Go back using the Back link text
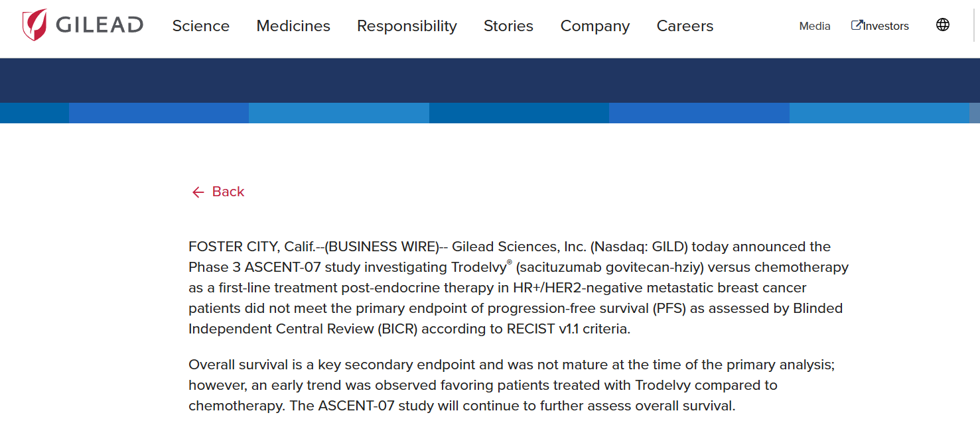This screenshot has width=980, height=421. 228,192
